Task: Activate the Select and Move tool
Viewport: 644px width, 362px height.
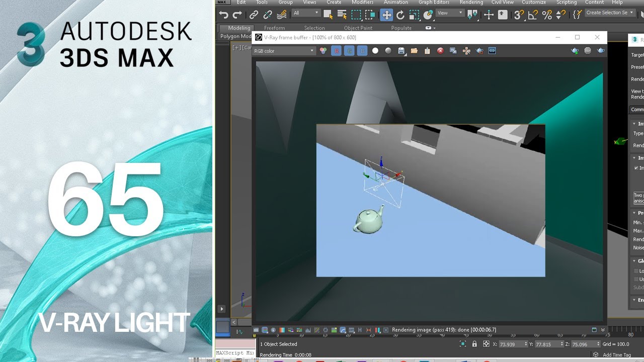Action: click(386, 15)
